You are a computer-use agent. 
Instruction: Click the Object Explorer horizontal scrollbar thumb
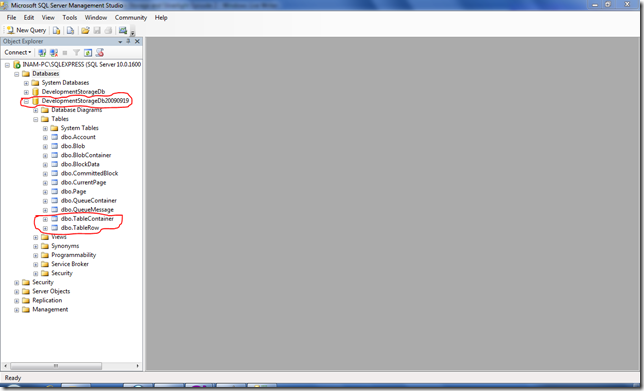[56, 366]
